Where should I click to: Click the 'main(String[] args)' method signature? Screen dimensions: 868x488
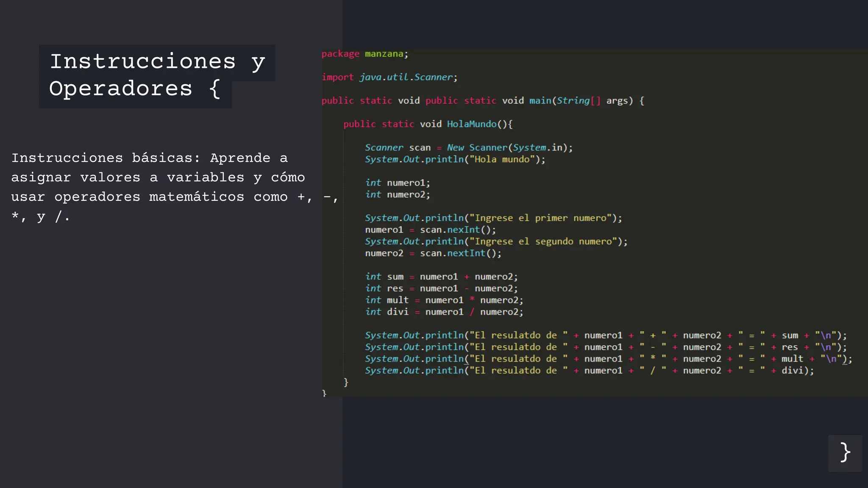581,101
